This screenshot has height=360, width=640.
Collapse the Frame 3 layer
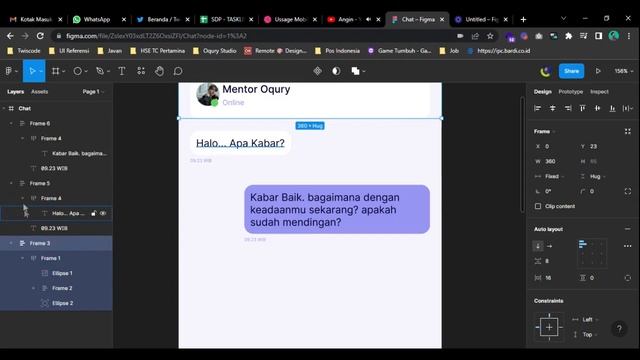coord(11,243)
